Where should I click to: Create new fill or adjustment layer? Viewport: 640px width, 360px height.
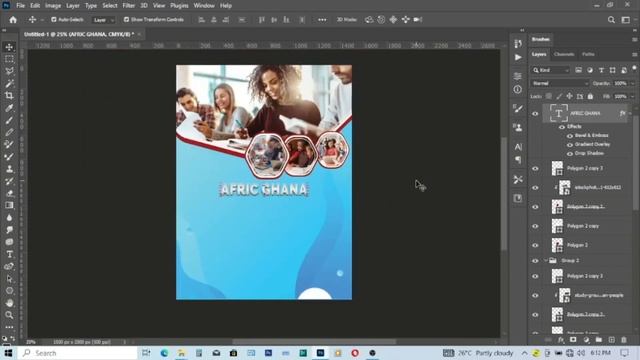click(586, 340)
